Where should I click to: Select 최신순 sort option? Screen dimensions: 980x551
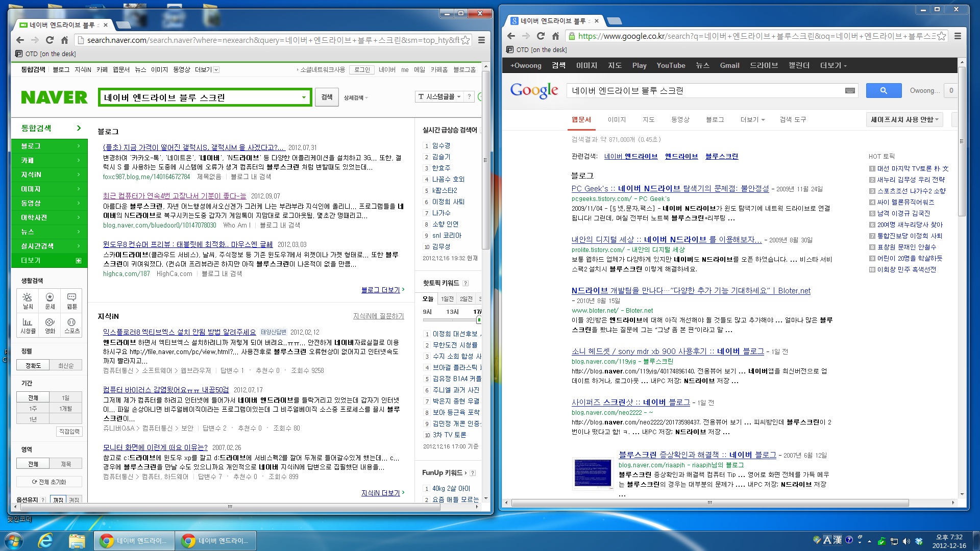click(66, 365)
